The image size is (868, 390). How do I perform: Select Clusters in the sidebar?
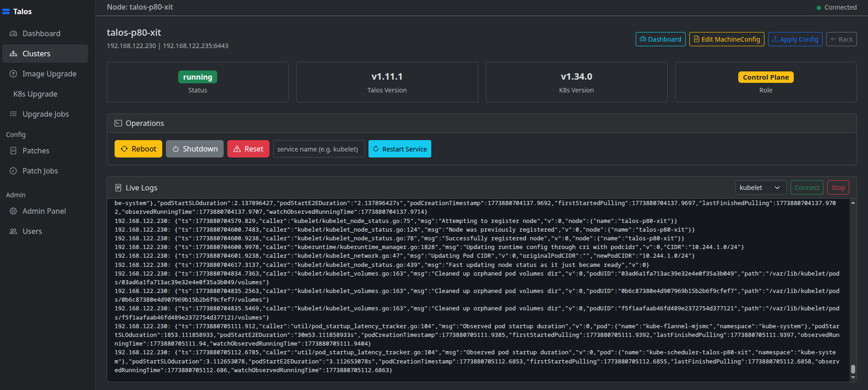click(x=45, y=54)
